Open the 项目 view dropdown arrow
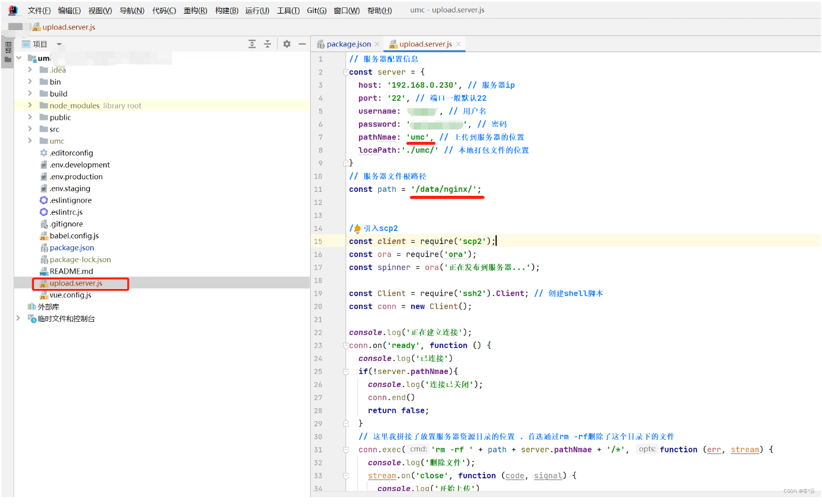 click(x=59, y=44)
